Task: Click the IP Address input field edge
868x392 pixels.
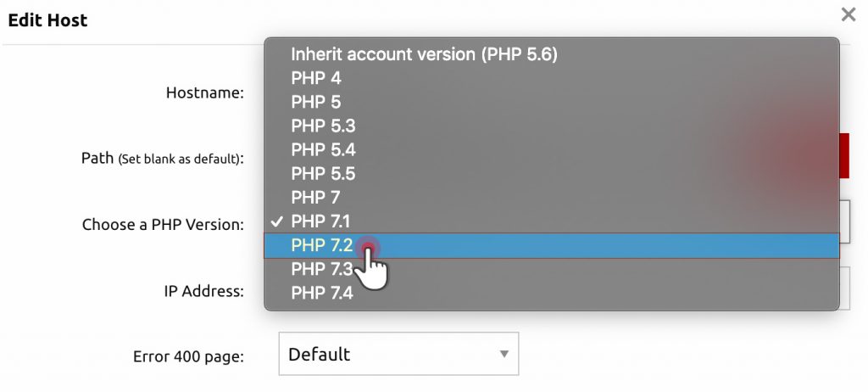Action: (x=843, y=288)
